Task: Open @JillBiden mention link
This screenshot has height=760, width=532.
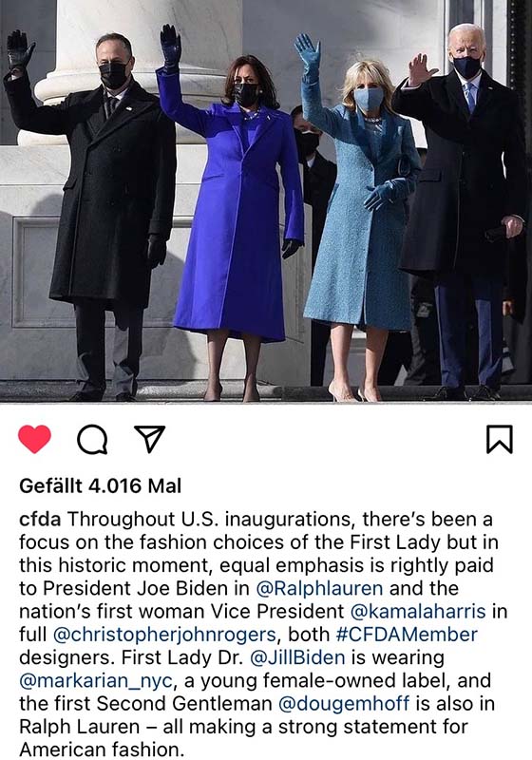Action: (x=297, y=657)
